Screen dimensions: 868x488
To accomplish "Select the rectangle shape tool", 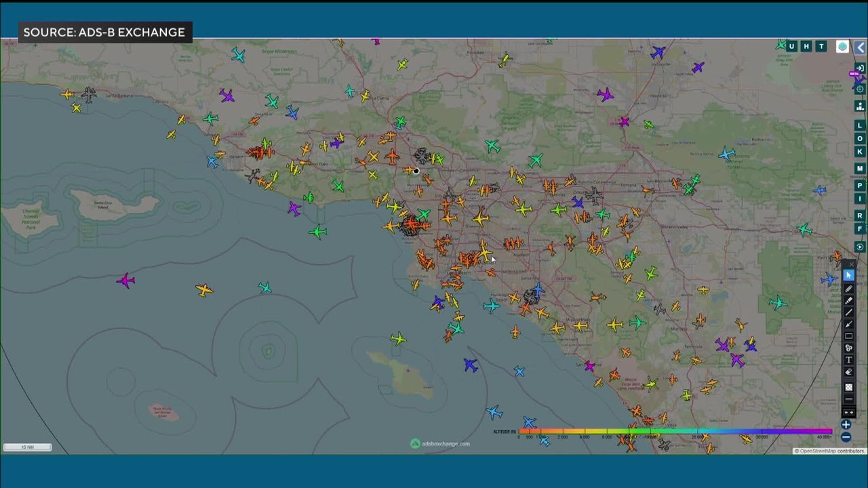I will (x=848, y=336).
